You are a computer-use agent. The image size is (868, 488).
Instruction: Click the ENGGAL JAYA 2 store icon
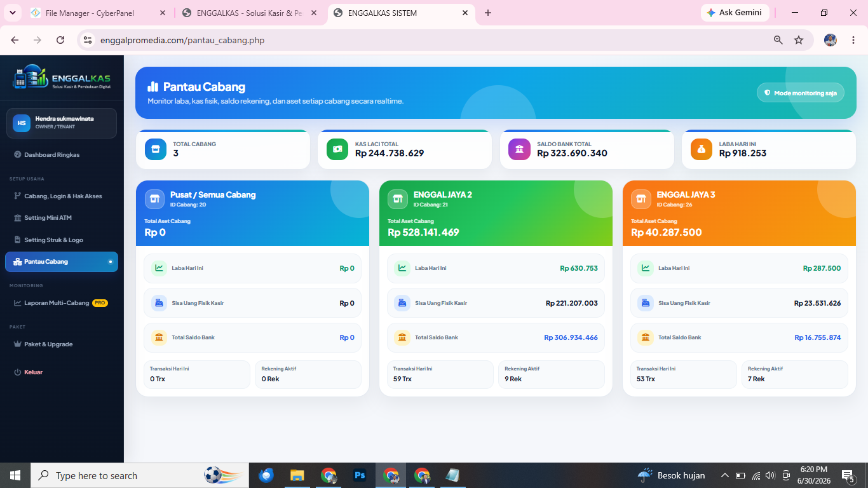[398, 199]
